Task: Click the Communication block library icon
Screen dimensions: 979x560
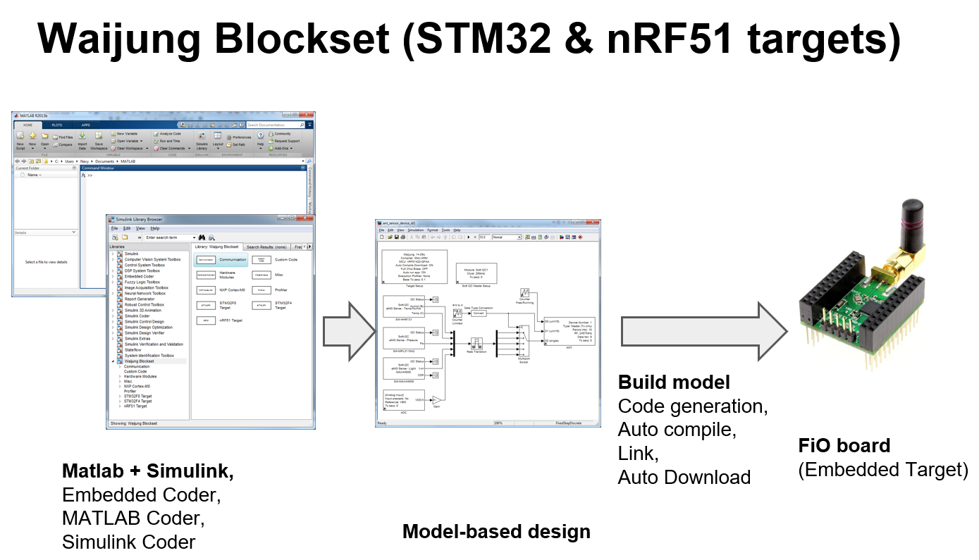Action: coord(206,260)
